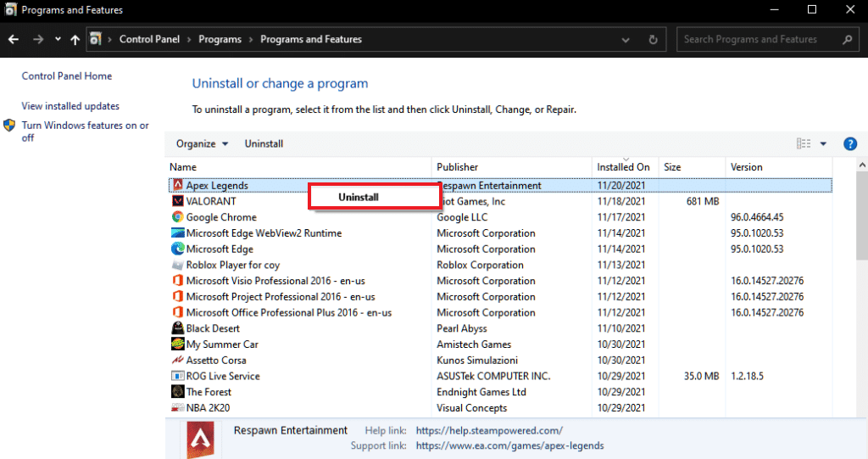Click Uninstall in the toolbar
This screenshot has width=868, height=459.
tap(264, 143)
